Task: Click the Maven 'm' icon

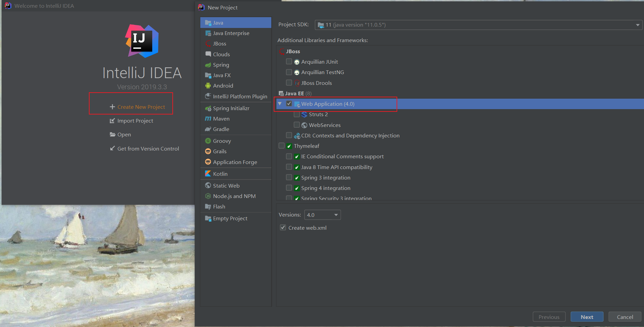Action: coord(208,119)
